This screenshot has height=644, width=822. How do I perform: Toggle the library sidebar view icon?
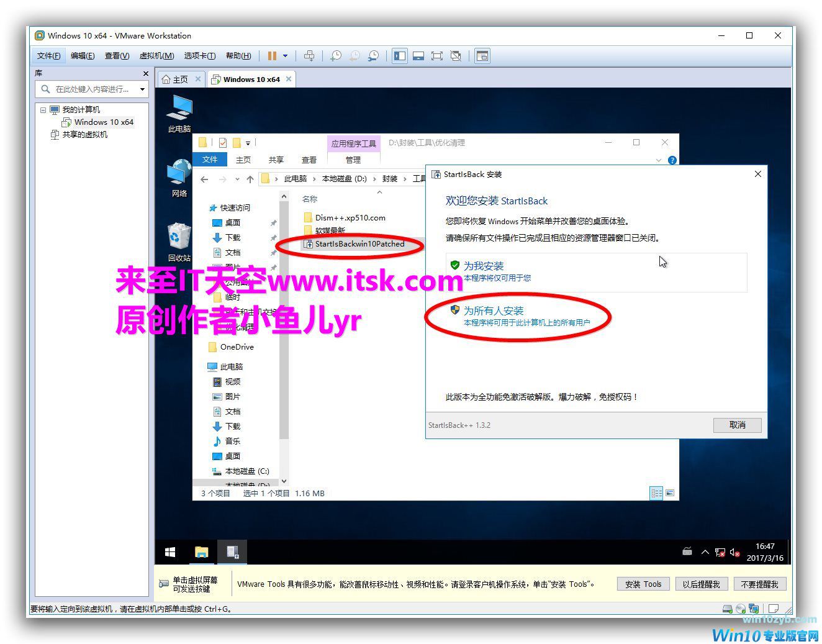(x=400, y=56)
